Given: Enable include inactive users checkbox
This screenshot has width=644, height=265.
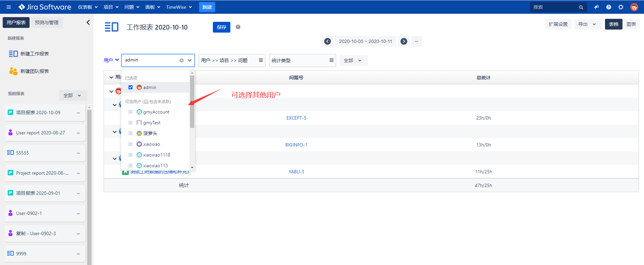Looking at the screenshot, I should pos(146,102).
